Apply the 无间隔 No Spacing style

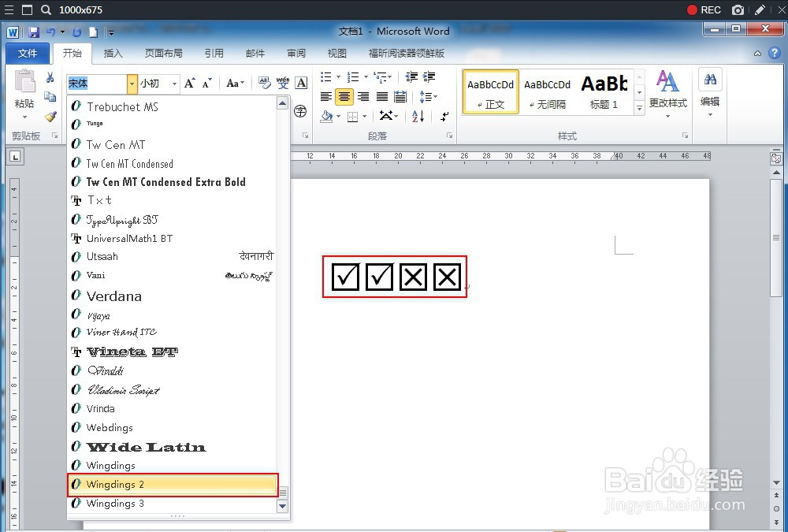pos(548,92)
